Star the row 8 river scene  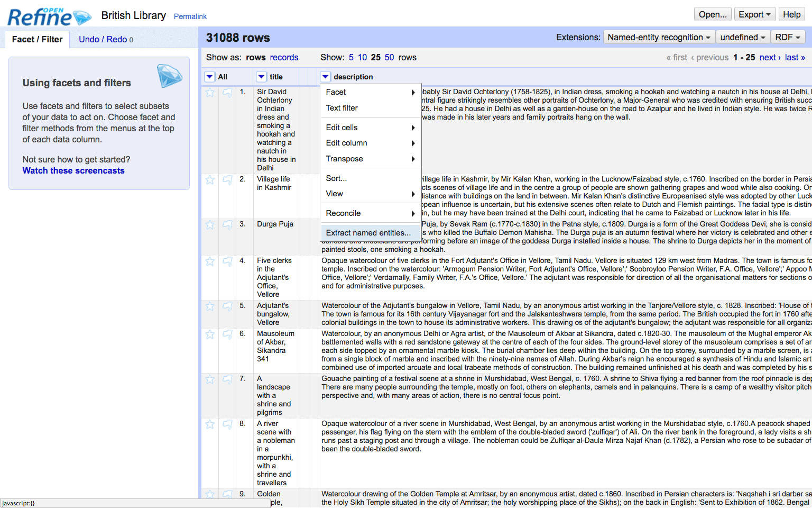point(210,424)
